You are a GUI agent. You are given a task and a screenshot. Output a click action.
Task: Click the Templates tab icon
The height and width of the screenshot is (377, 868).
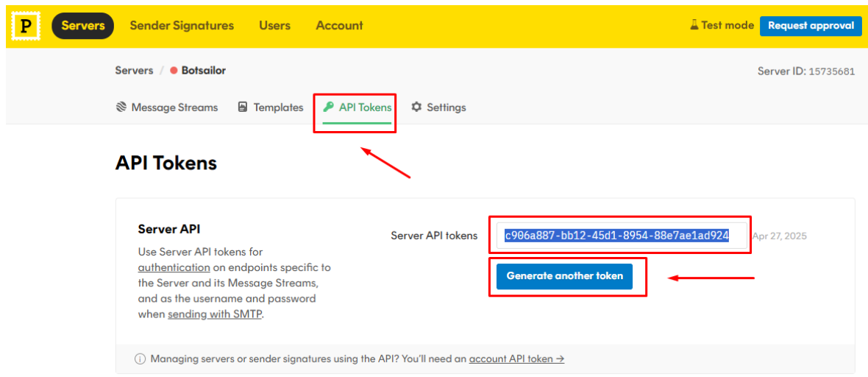(243, 107)
